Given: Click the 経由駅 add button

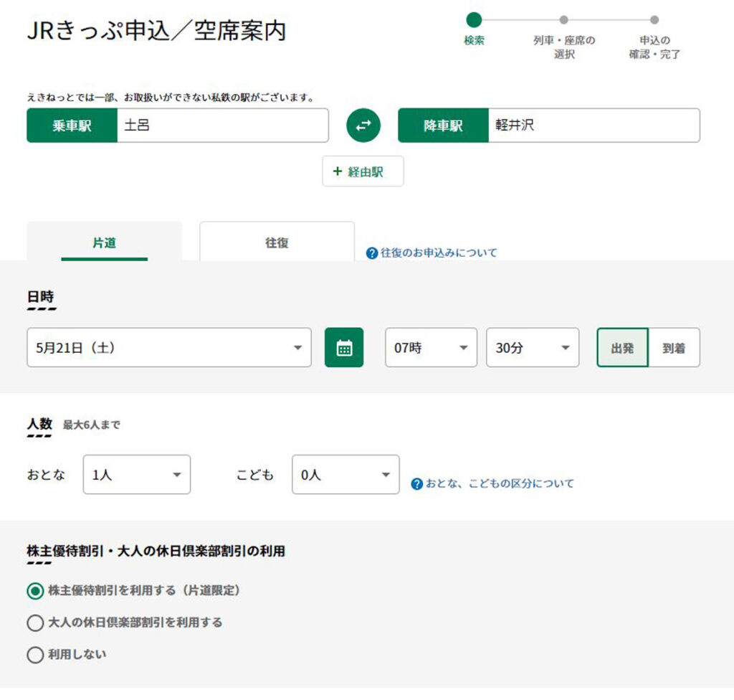Looking at the screenshot, I should (x=363, y=171).
